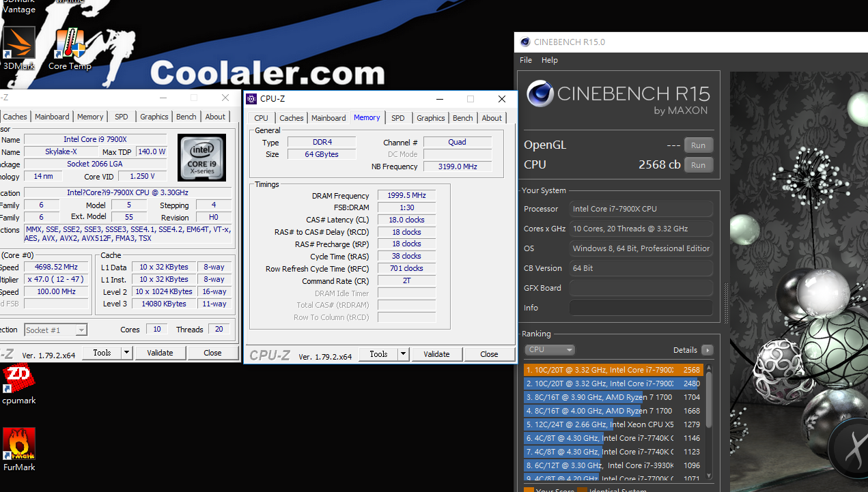
Task: Click the Details arrow icon in Ranking
Action: [708, 350]
